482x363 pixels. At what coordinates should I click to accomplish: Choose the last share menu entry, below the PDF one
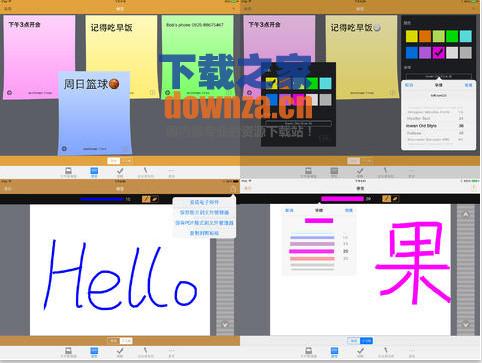(x=204, y=233)
